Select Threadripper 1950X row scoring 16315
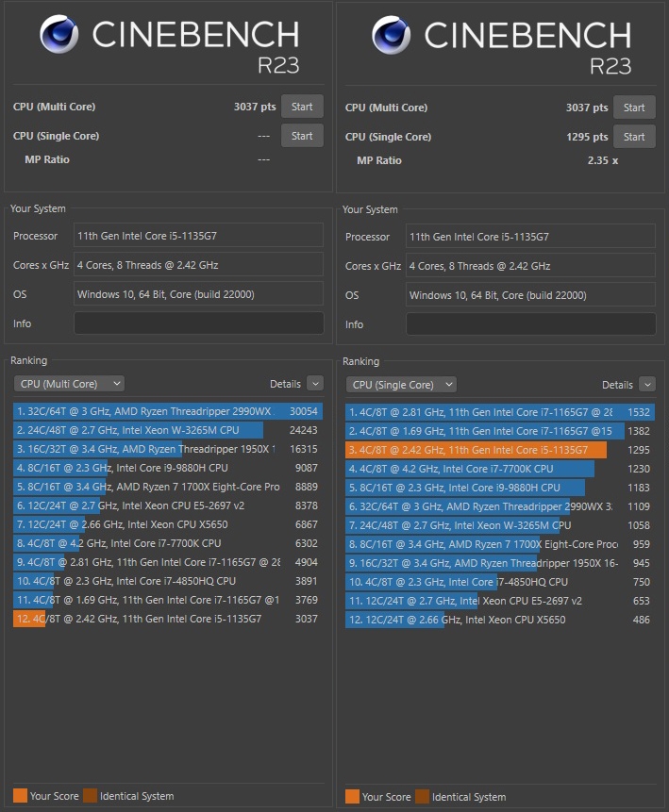Viewport: 669px width, 812px height. tap(168, 449)
